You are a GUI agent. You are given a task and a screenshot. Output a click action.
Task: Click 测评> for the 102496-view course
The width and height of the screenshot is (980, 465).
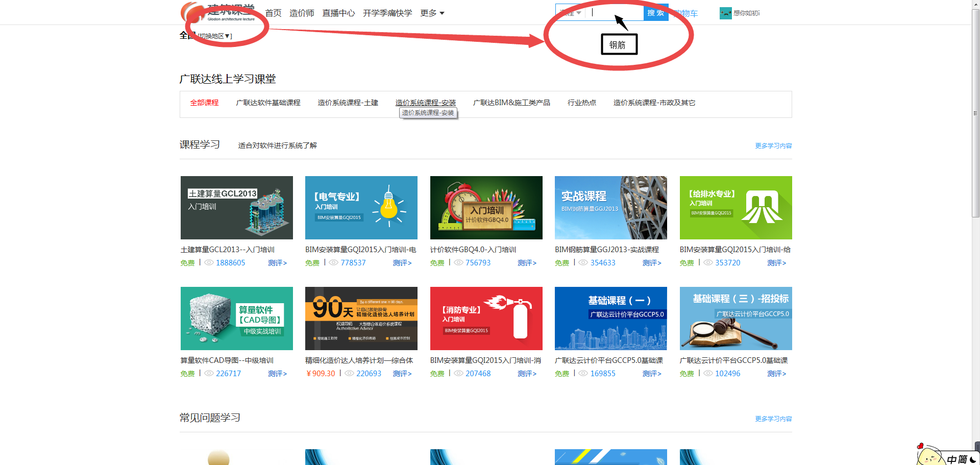(x=777, y=374)
